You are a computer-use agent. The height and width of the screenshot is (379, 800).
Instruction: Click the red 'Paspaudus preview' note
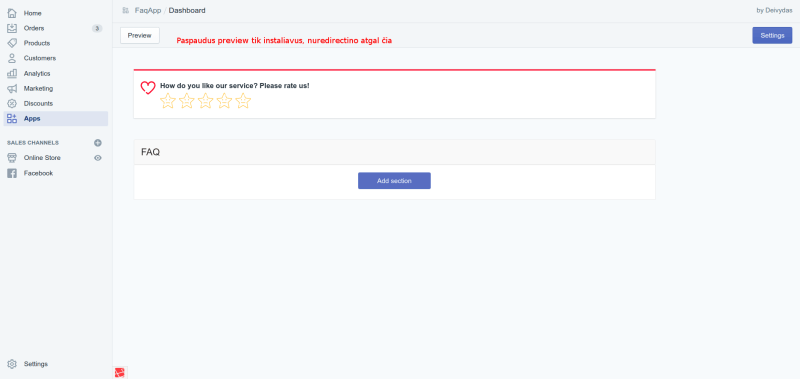click(284, 40)
